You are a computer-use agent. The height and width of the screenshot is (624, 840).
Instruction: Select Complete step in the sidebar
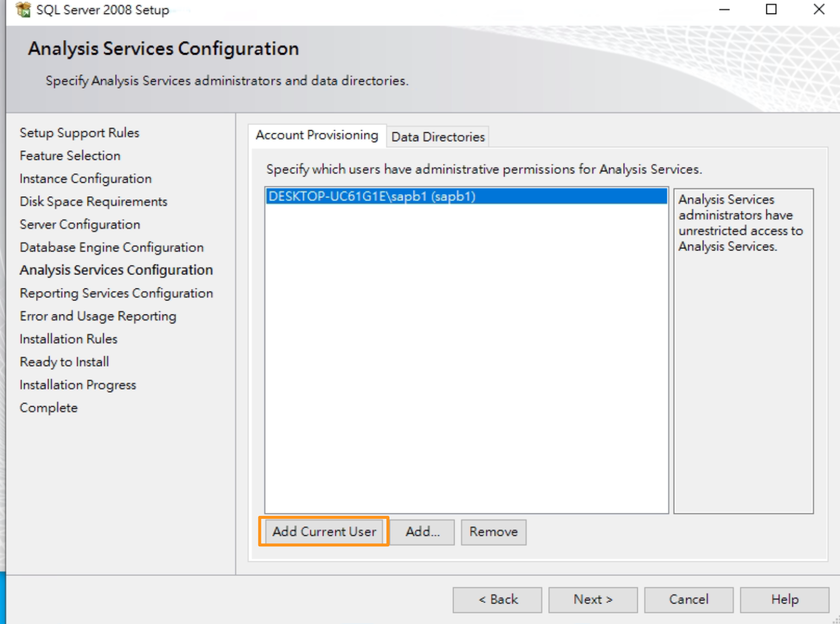click(48, 407)
